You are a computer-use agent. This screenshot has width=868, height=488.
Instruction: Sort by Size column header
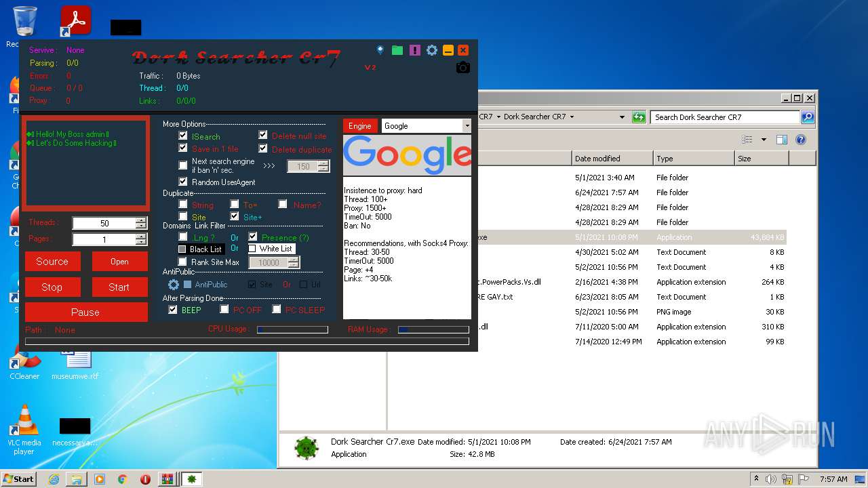coord(762,159)
